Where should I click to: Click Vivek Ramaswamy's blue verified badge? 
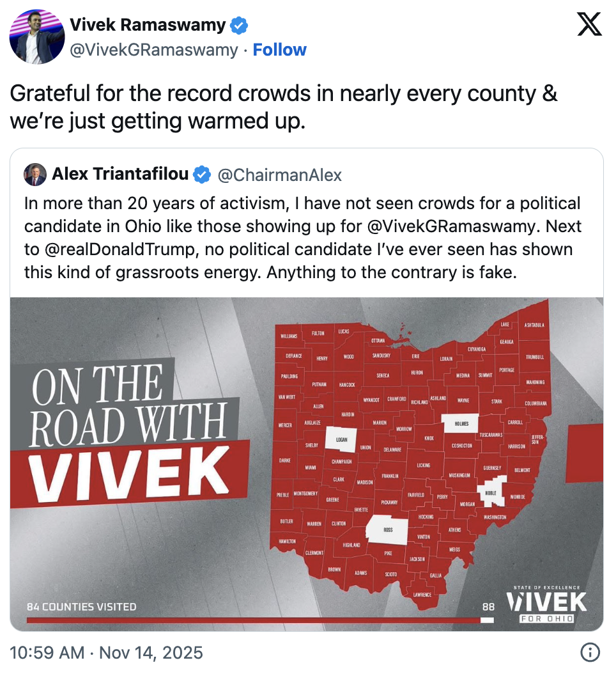click(x=238, y=24)
